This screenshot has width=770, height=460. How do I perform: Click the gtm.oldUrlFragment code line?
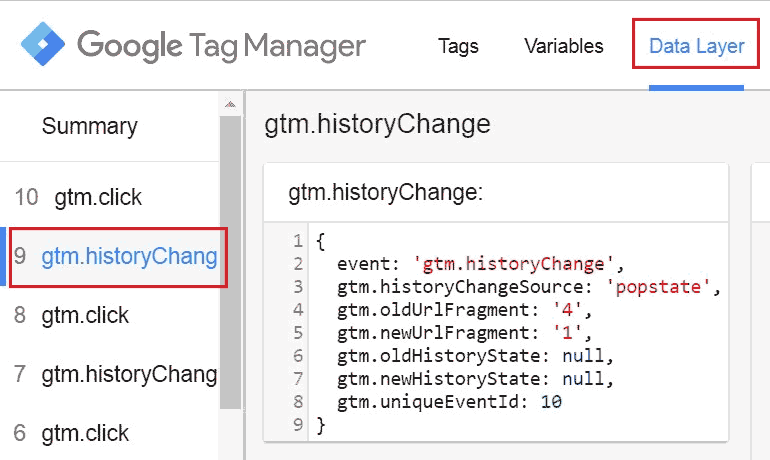click(462, 310)
